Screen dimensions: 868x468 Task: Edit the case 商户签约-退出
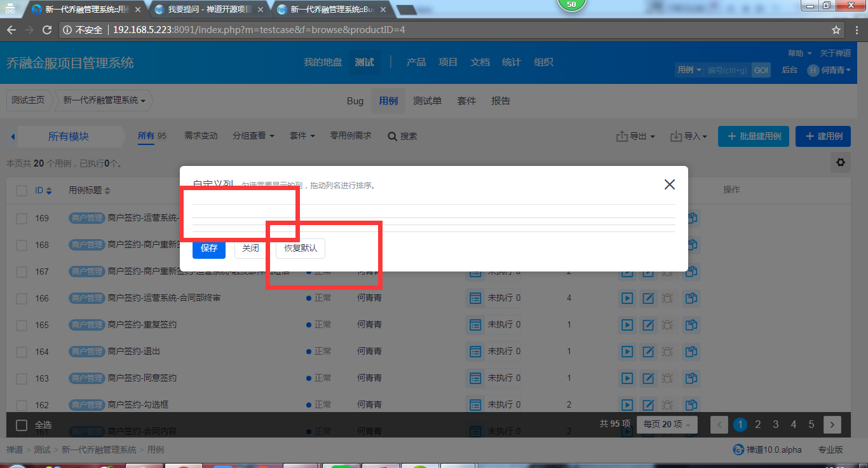pos(648,352)
